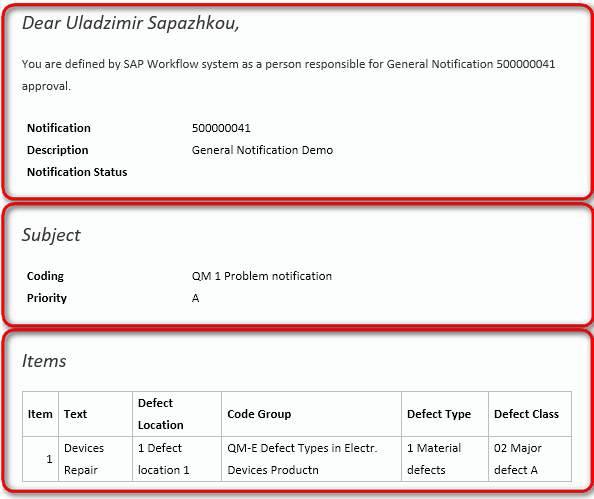Click the 'Items' section heading
The width and height of the screenshot is (594, 499).
44,361
